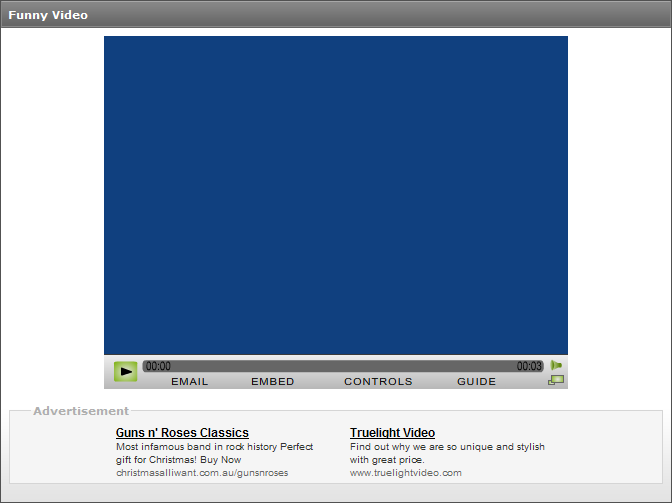Click the blue video display area
This screenshot has height=503, width=672.
click(x=336, y=195)
